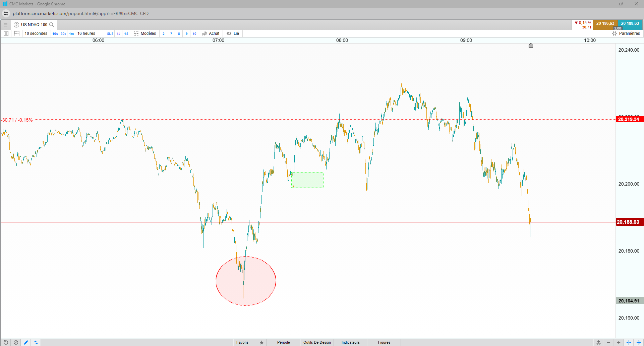Open the Indicateurs menu
Image resolution: width=644 pixels, height=346 pixels.
(351, 342)
